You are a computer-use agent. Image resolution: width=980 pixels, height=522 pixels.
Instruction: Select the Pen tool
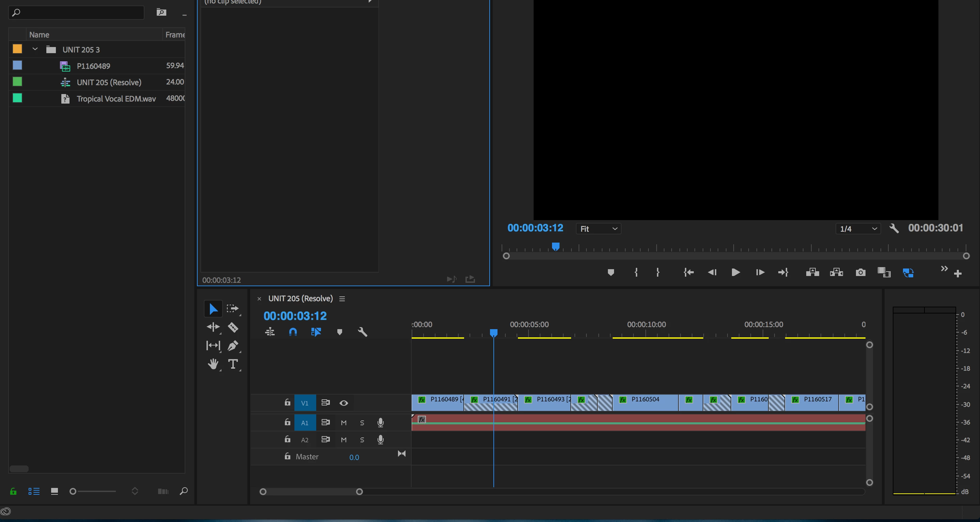[x=233, y=346]
